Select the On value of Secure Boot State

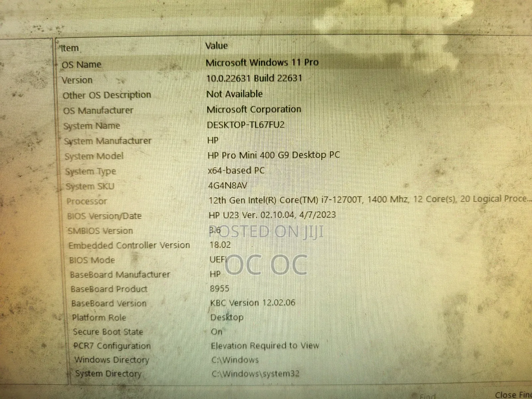coord(217,332)
